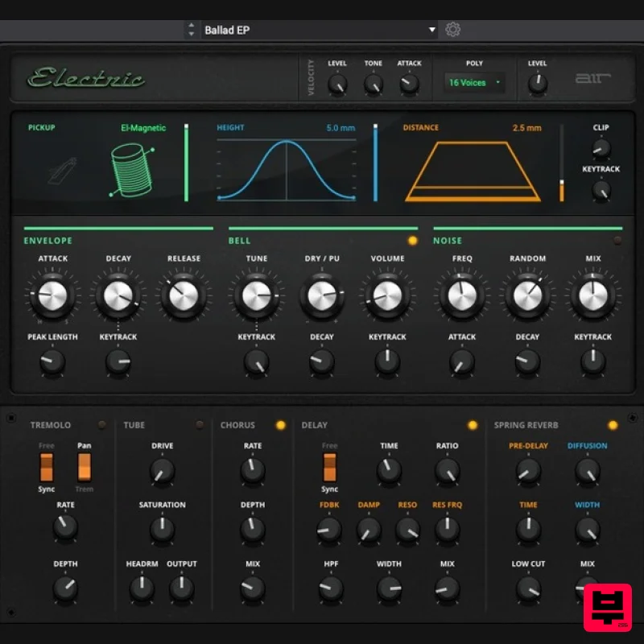Screen dimensions: 644x644
Task: Click the Delay Ratio knob
Action: tap(447, 470)
